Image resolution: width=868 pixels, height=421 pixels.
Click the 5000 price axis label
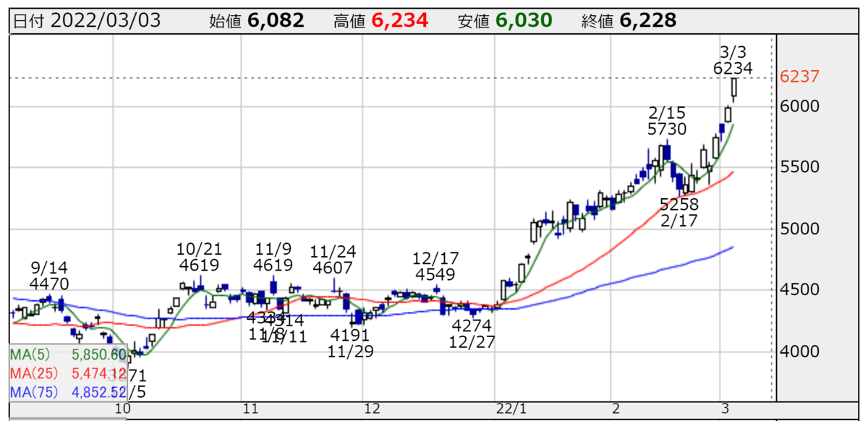(801, 229)
